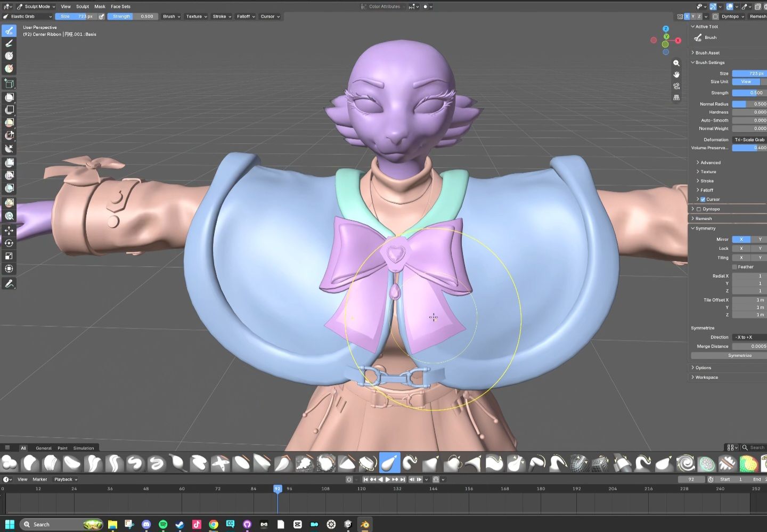The height and width of the screenshot is (532, 767).
Task: Open Discord from the Windows taskbar
Action: pyautogui.click(x=146, y=525)
